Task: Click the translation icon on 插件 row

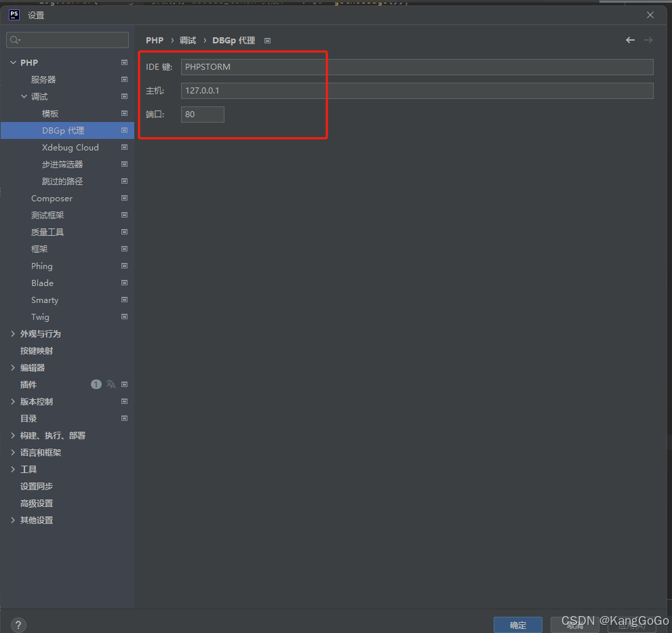Action: [x=111, y=384]
